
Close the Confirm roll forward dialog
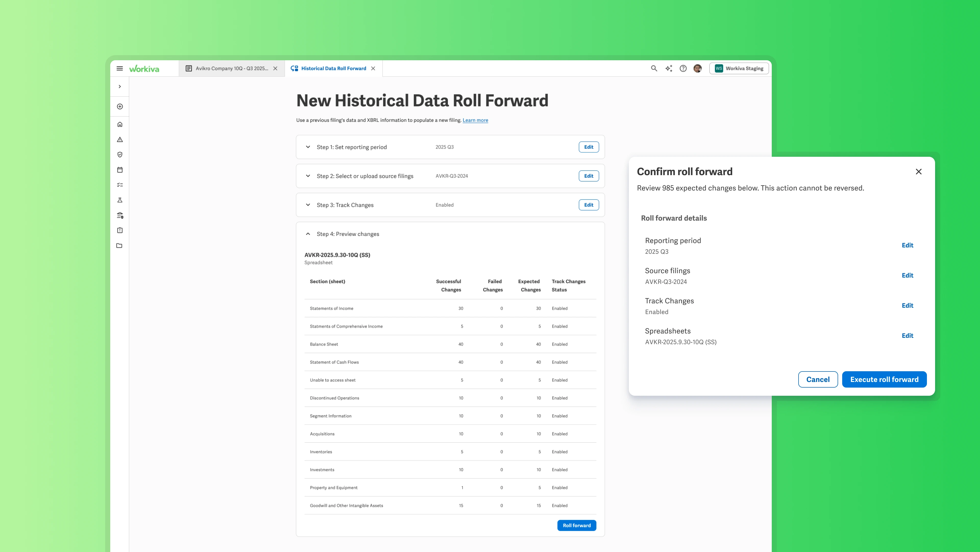[919, 172]
